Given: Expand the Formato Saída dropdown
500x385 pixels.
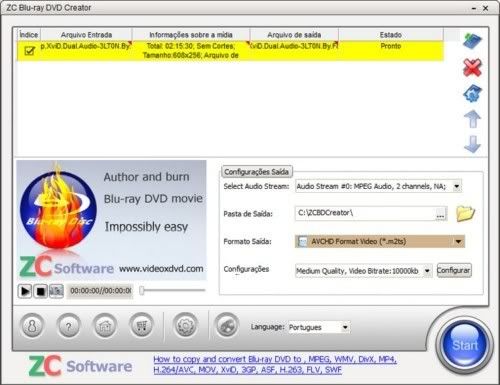Looking at the screenshot, I should click(x=458, y=241).
